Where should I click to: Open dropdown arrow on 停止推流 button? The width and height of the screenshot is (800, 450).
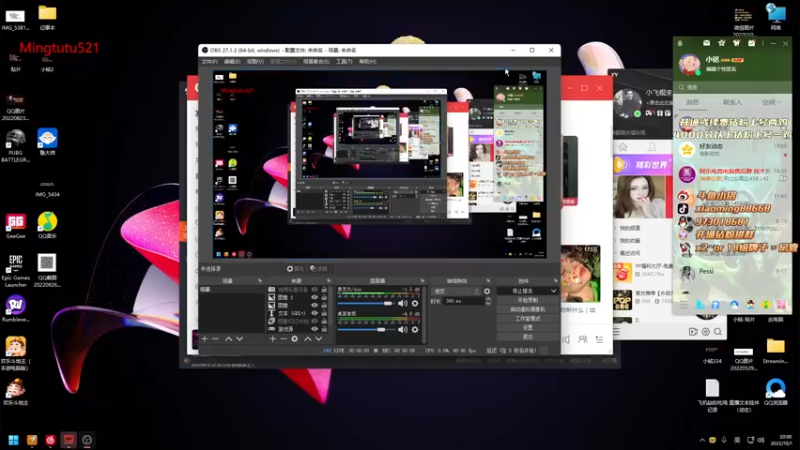pos(554,291)
